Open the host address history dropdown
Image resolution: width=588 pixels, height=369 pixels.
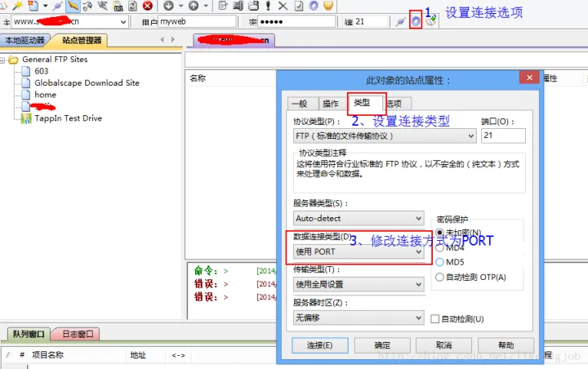coord(123,22)
